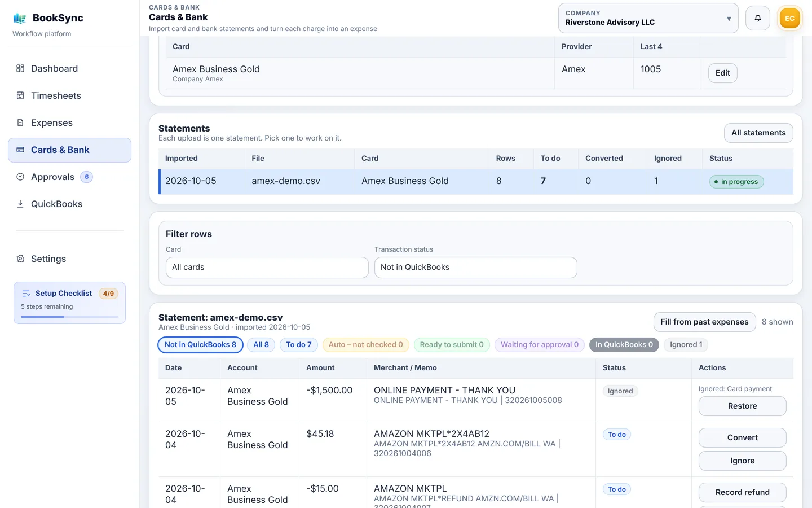Viewport: 812px width, 508px height.
Task: Open the Approvals section
Action: point(69,177)
